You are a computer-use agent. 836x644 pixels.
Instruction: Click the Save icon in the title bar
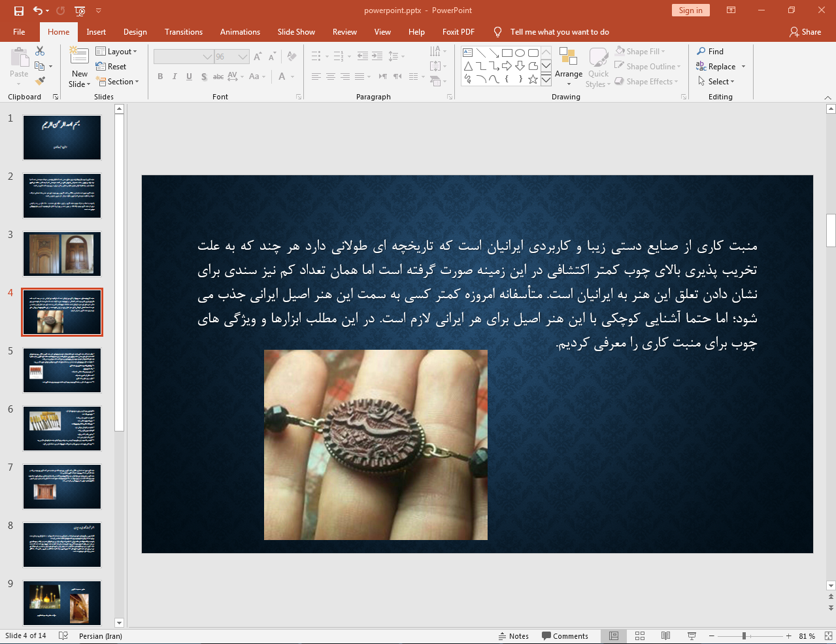pyautogui.click(x=19, y=10)
